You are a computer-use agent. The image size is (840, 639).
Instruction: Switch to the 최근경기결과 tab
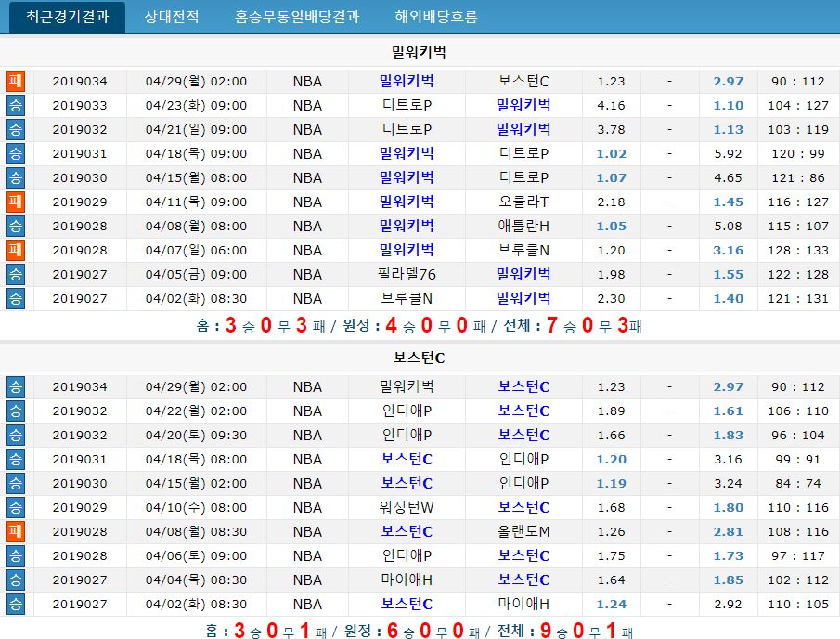pyautogui.click(x=66, y=17)
